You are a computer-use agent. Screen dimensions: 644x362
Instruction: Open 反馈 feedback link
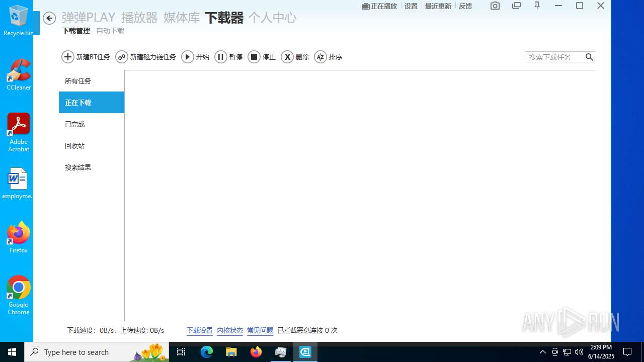[465, 6]
